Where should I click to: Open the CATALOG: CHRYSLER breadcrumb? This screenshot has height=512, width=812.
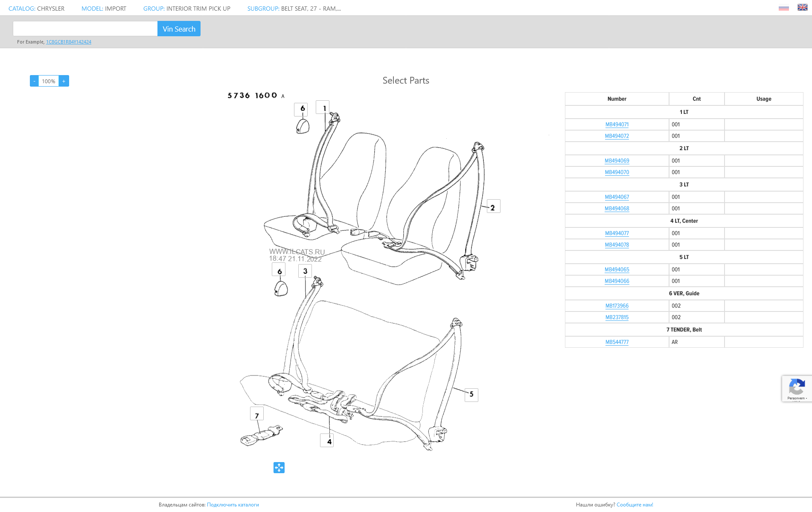coord(36,9)
